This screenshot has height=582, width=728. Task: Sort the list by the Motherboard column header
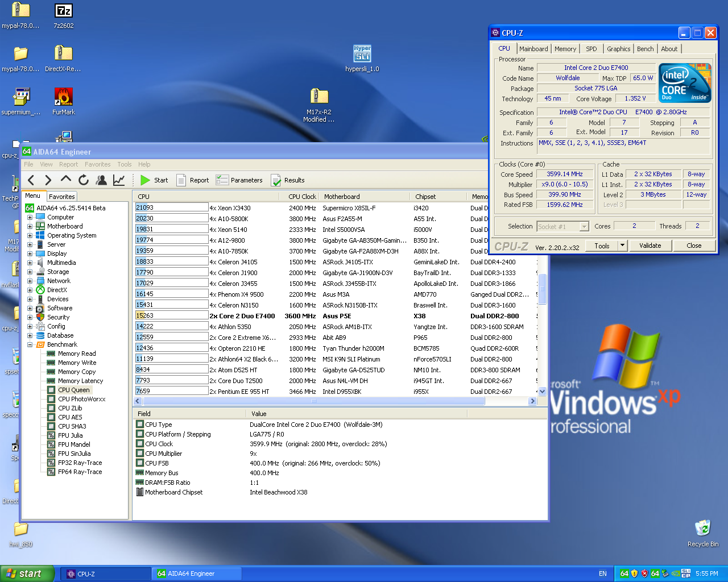(x=364, y=197)
